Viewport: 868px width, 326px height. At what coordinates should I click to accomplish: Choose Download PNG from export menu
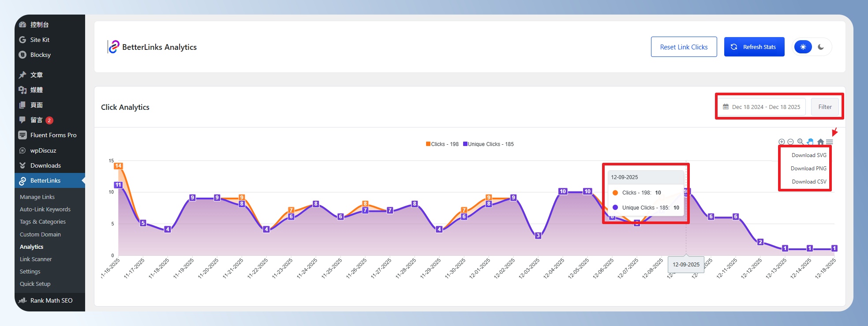[808, 169]
